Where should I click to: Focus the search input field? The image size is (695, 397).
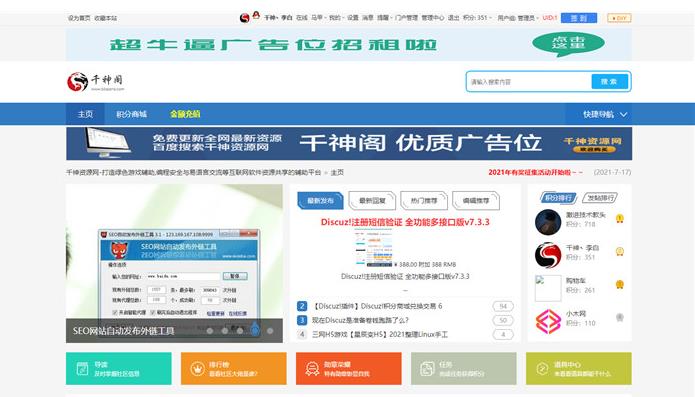point(530,82)
